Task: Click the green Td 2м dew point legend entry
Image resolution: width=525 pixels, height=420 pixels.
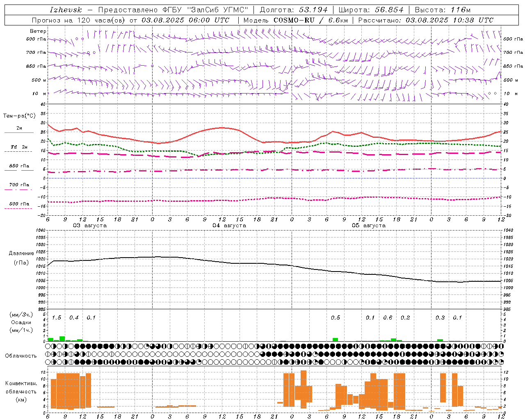Action: [x=19, y=149]
